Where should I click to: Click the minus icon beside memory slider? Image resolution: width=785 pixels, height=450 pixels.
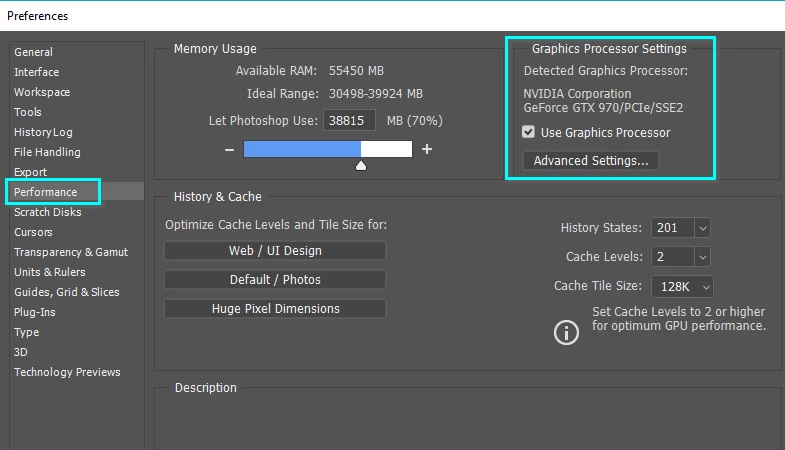[229, 150]
